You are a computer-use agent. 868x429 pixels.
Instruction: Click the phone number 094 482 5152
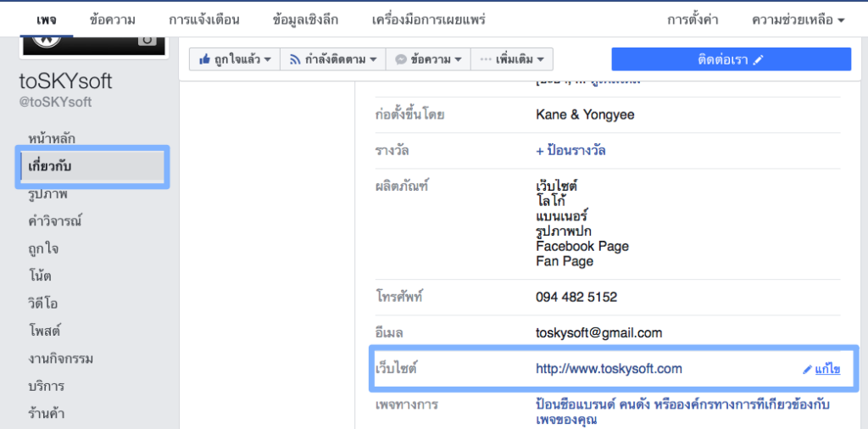576,298
